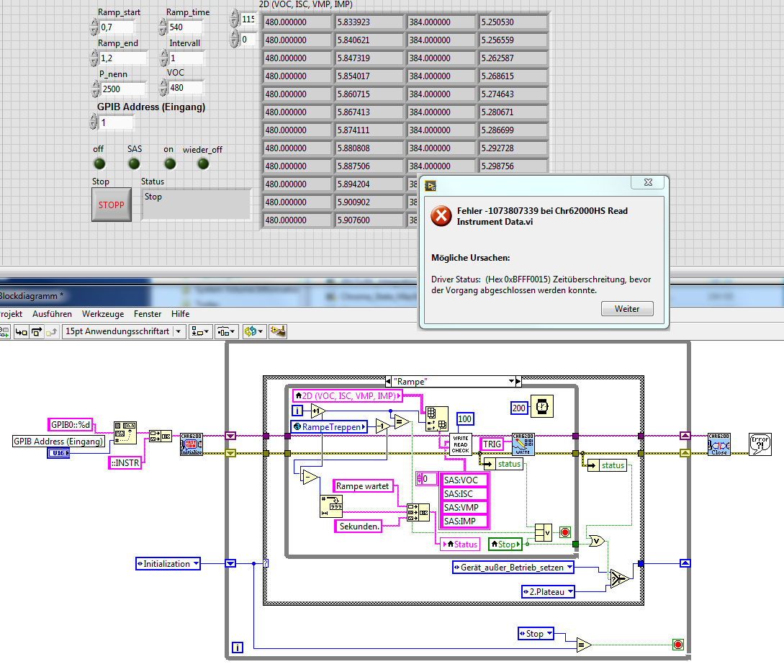
Task: Select the CHR6200 Close VI node
Action: tap(719, 444)
